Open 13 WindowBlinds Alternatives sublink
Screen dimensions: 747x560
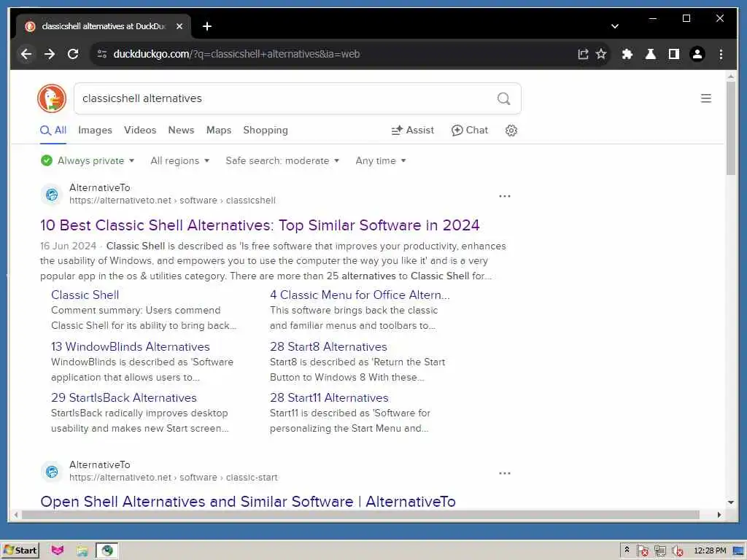coord(130,346)
